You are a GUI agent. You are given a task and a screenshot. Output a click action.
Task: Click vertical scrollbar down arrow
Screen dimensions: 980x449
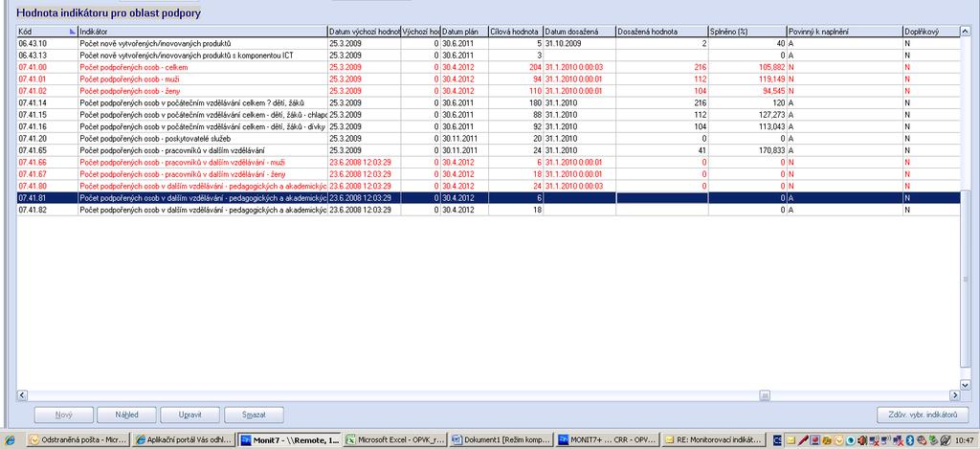pyautogui.click(x=965, y=385)
